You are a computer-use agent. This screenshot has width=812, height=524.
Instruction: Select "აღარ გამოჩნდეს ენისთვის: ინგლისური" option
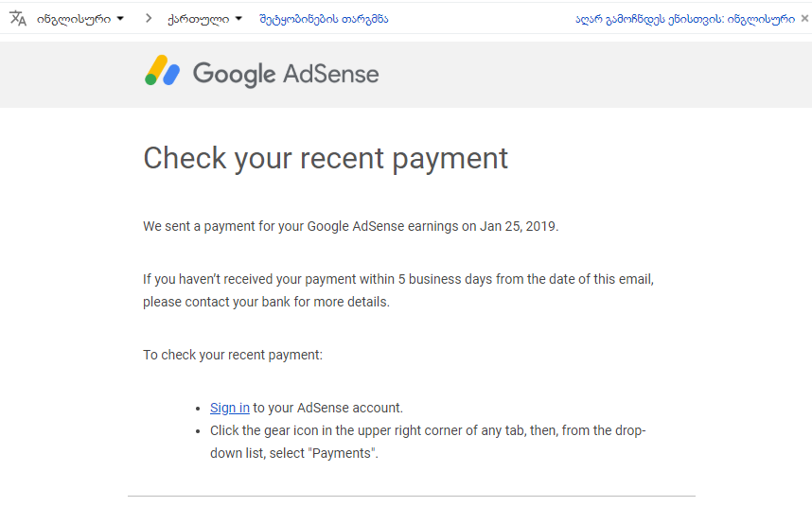pyautogui.click(x=685, y=19)
